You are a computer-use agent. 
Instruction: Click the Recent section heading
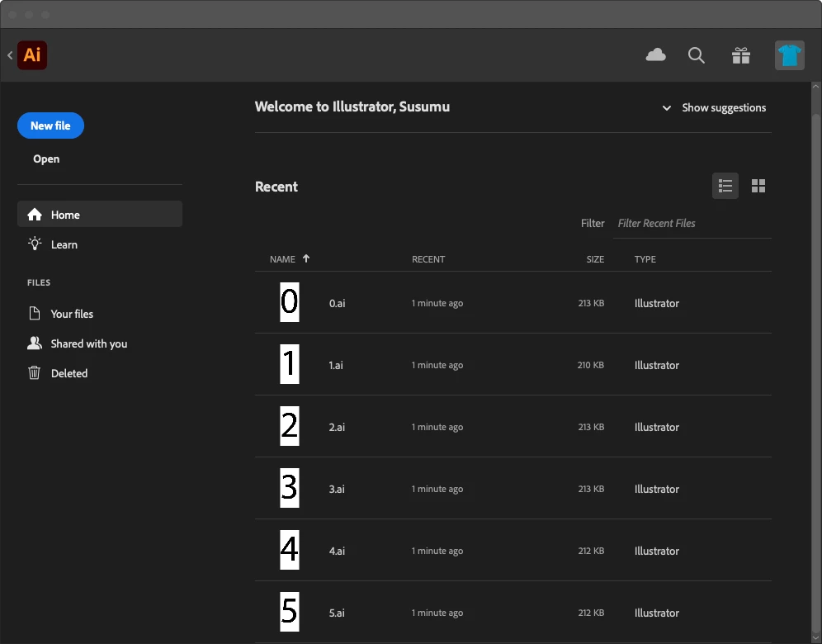coord(276,187)
